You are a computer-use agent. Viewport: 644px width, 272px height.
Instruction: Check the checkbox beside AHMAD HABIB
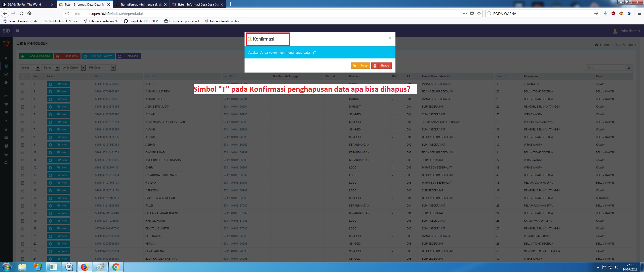22,99
